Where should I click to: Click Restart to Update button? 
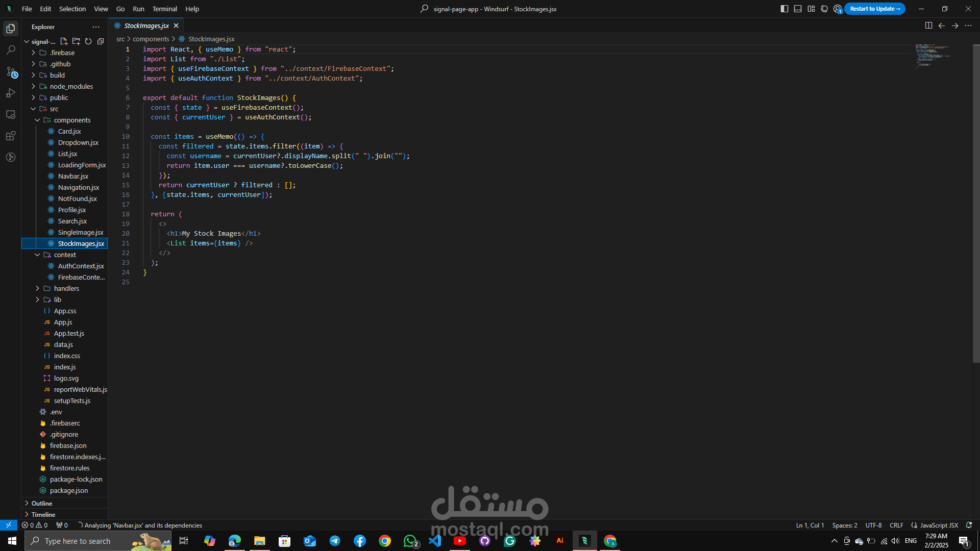(874, 9)
